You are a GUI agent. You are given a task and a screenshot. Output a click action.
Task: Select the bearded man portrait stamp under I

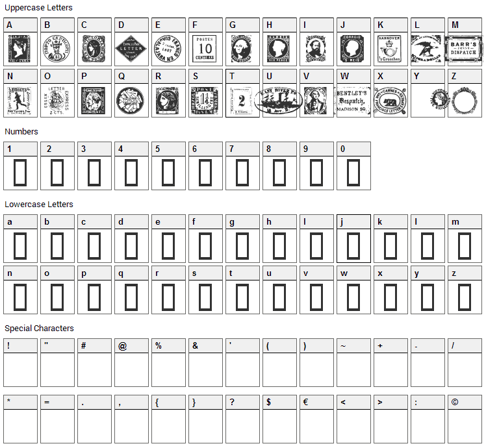pyautogui.click(x=316, y=49)
